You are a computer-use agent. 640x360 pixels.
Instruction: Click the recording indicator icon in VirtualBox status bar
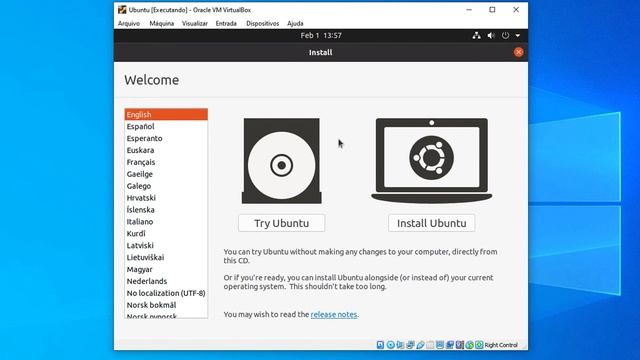449,345
